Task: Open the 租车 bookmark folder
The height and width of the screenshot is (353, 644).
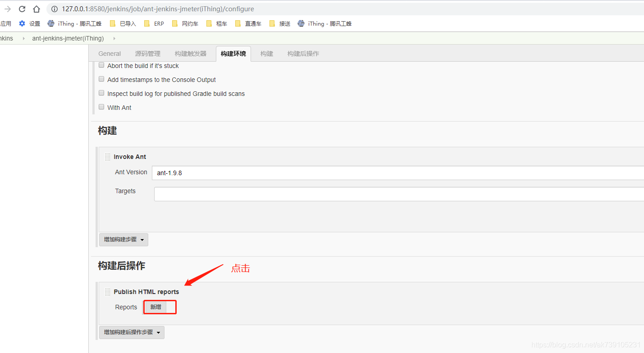Action: coord(217,23)
